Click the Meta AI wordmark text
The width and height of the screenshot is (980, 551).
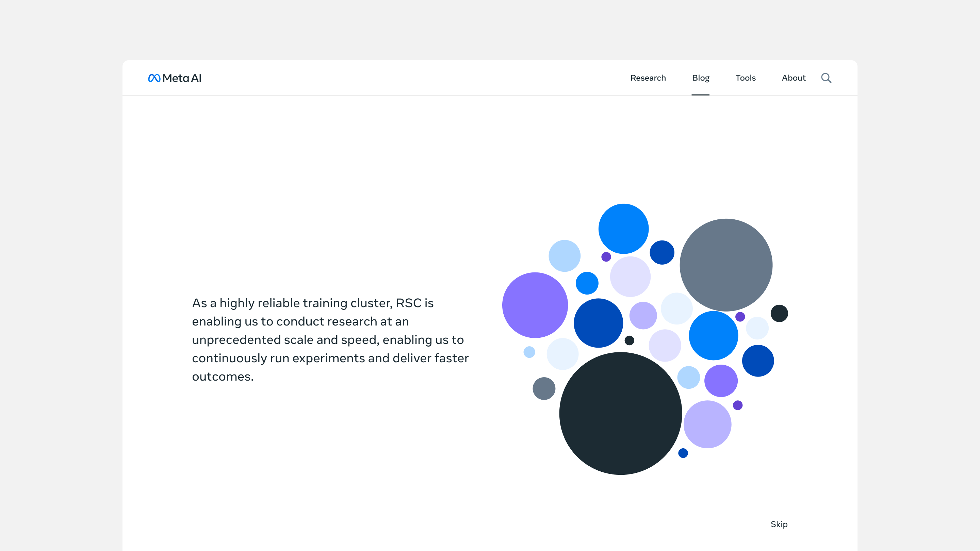tap(182, 78)
